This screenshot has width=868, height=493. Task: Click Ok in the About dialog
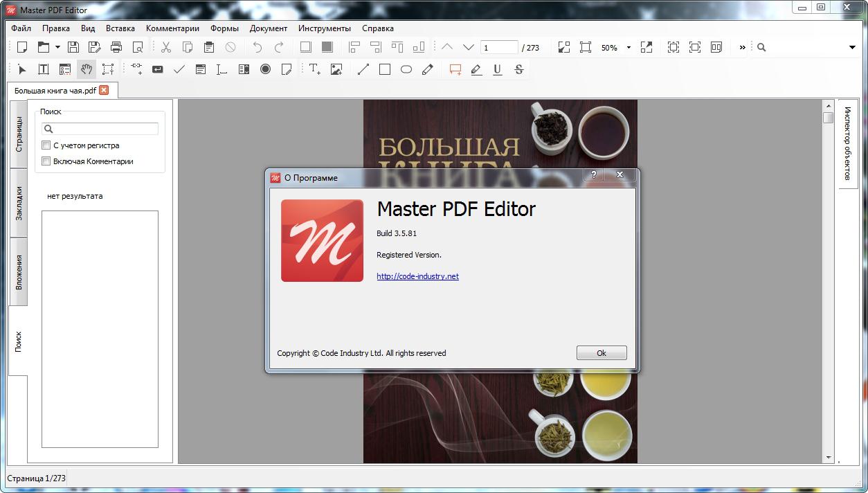tap(602, 353)
